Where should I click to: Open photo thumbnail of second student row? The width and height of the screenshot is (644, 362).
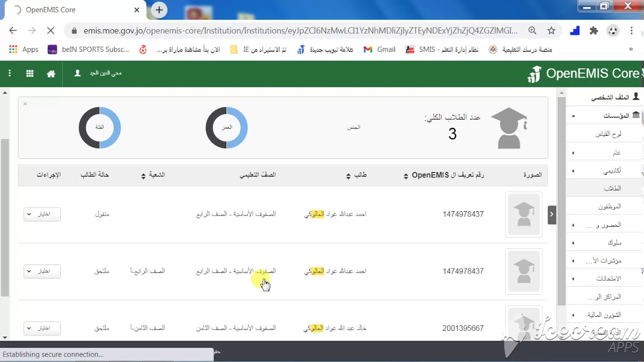pos(524,271)
